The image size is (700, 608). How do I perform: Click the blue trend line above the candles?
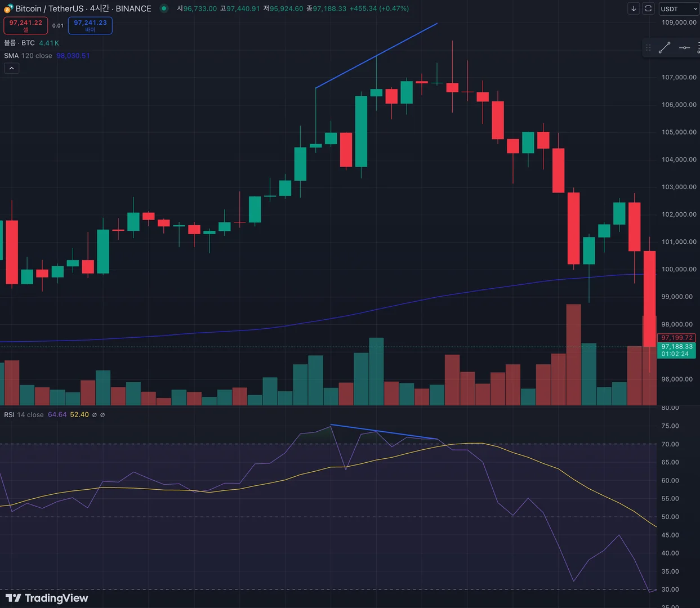click(376, 56)
